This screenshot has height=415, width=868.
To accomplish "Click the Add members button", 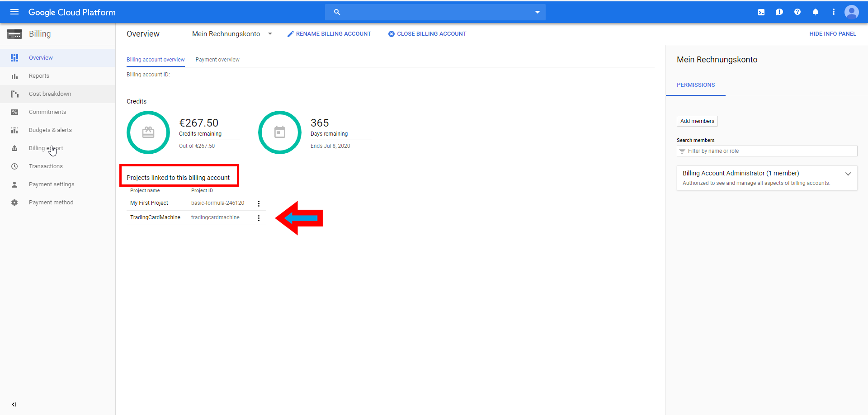I will [x=697, y=121].
